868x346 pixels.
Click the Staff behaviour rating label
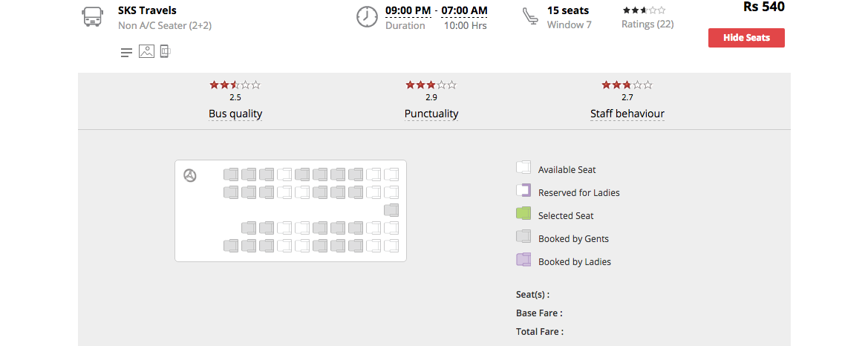coord(627,114)
